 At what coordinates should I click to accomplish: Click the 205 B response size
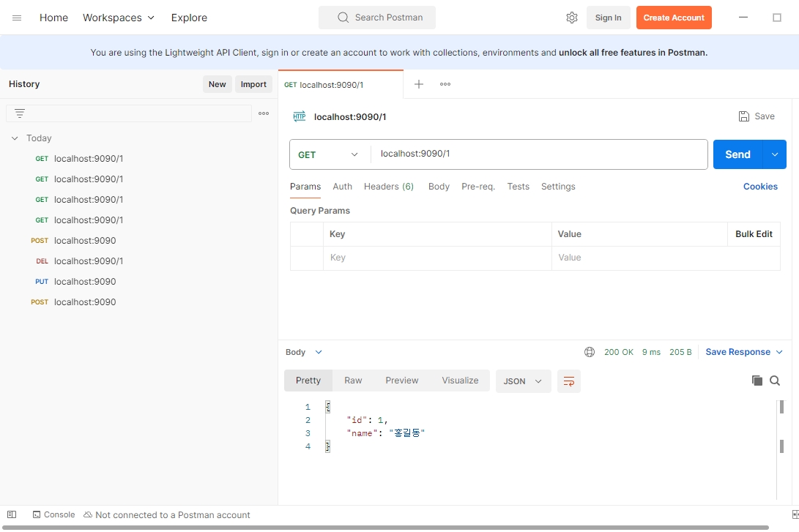click(x=680, y=352)
